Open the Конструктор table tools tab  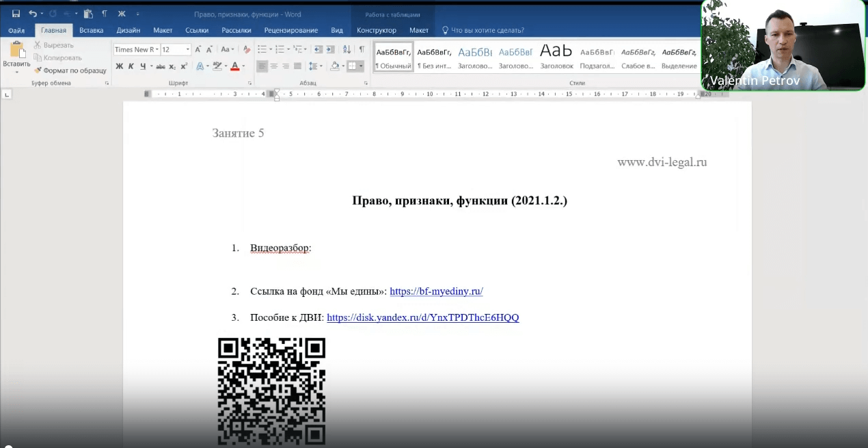(376, 30)
